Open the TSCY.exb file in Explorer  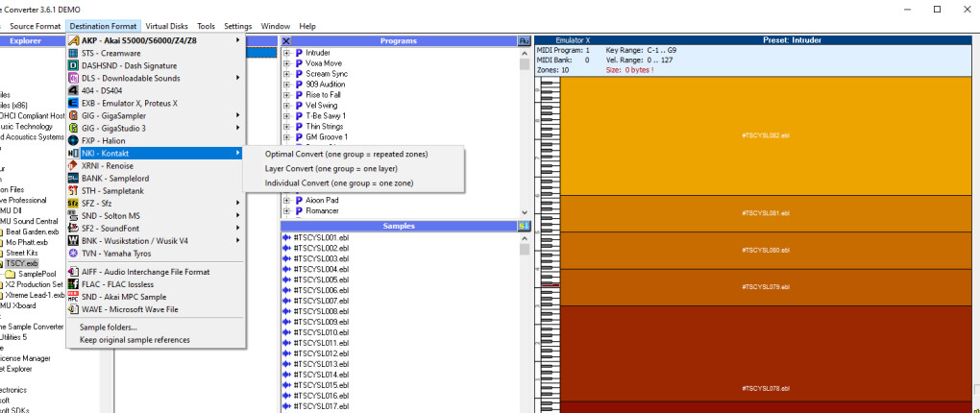22,263
